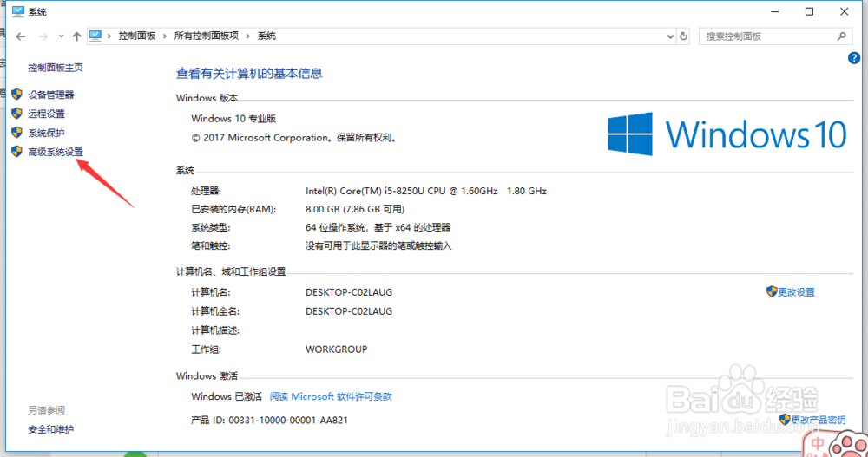The height and width of the screenshot is (457, 868).
Task: Open 安全和维护 link
Action: pos(51,429)
